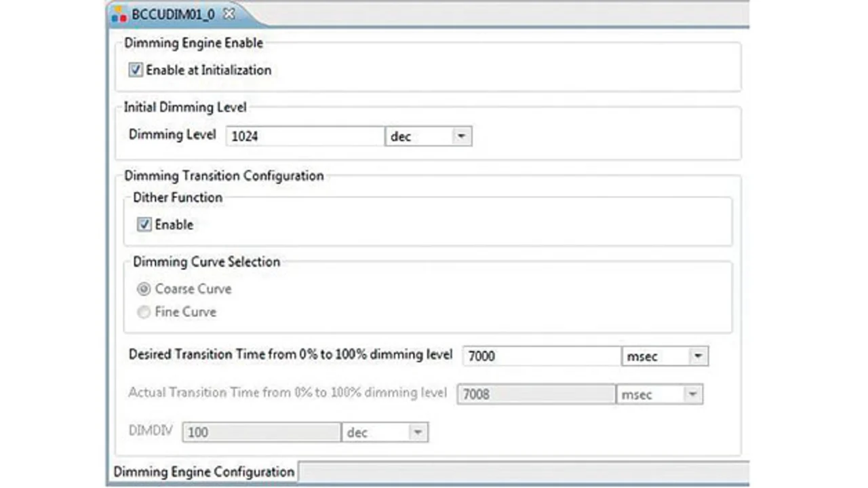
Task: Click the Dimming Level field showing 1024
Action: (x=304, y=136)
